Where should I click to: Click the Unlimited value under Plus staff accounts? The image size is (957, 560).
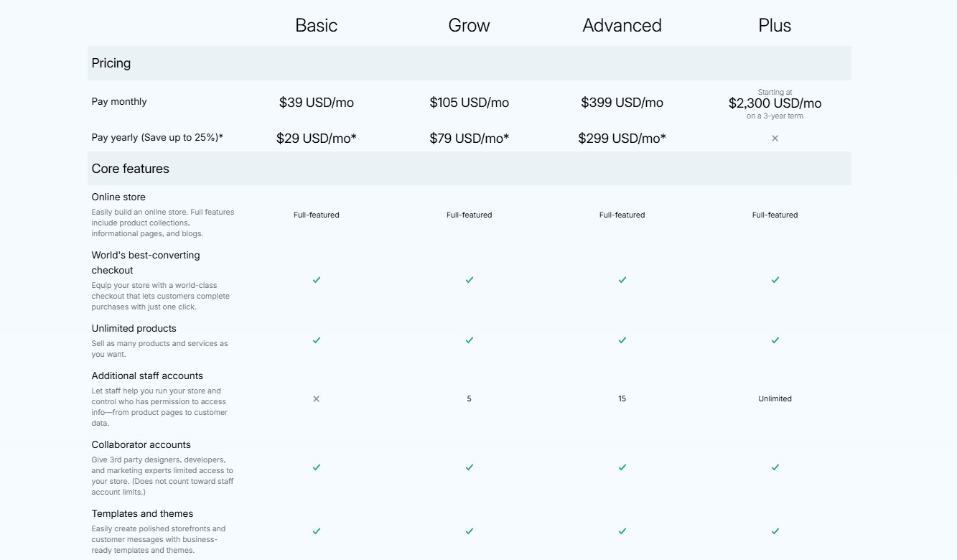click(775, 398)
